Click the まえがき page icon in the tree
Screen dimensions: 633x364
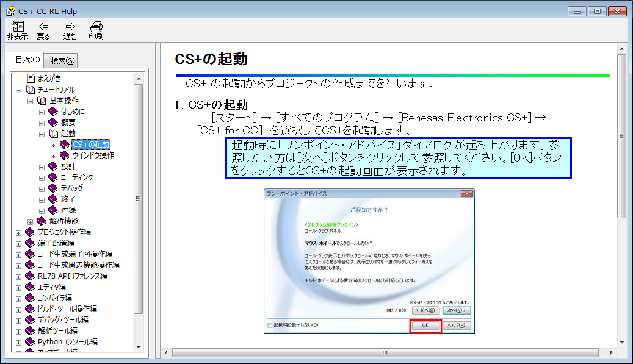31,78
